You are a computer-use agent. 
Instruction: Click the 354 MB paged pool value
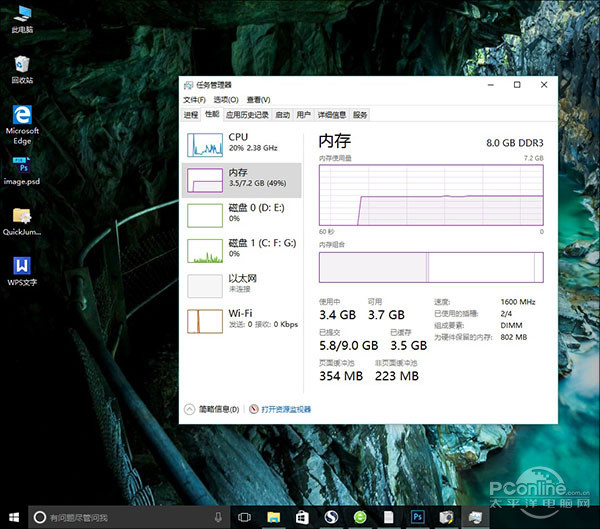[x=341, y=376]
